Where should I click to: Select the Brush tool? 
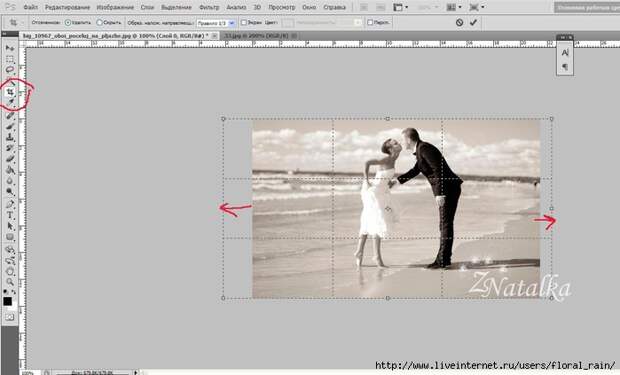click(10, 127)
